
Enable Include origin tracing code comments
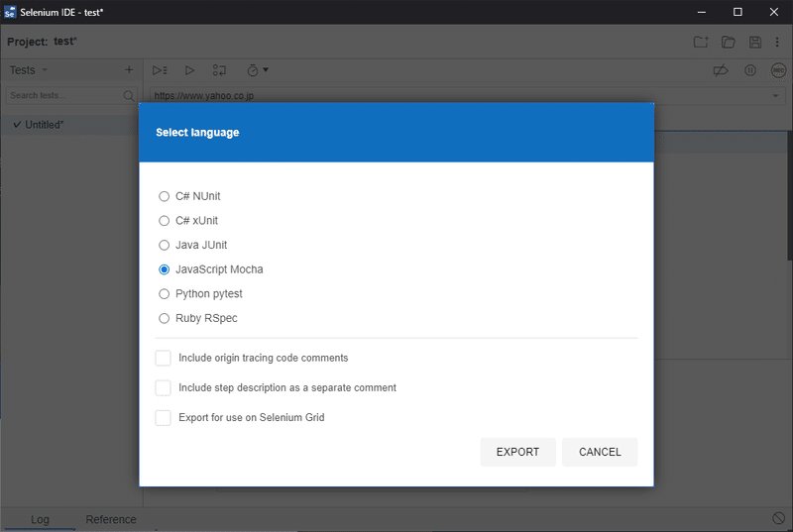[x=164, y=358]
